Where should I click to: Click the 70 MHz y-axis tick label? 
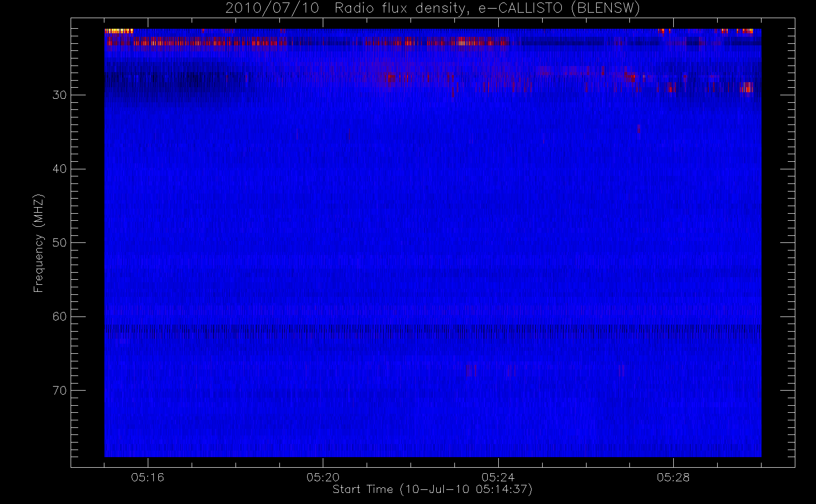point(60,391)
